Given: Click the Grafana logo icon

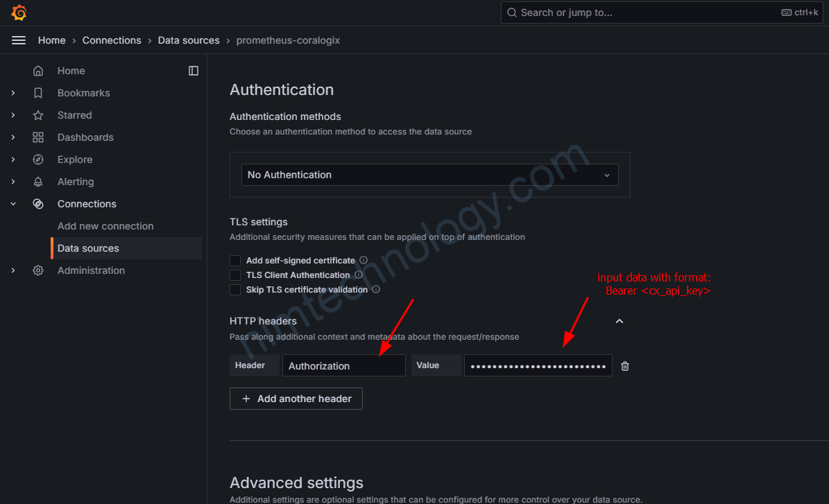Looking at the screenshot, I should pyautogui.click(x=19, y=12).
